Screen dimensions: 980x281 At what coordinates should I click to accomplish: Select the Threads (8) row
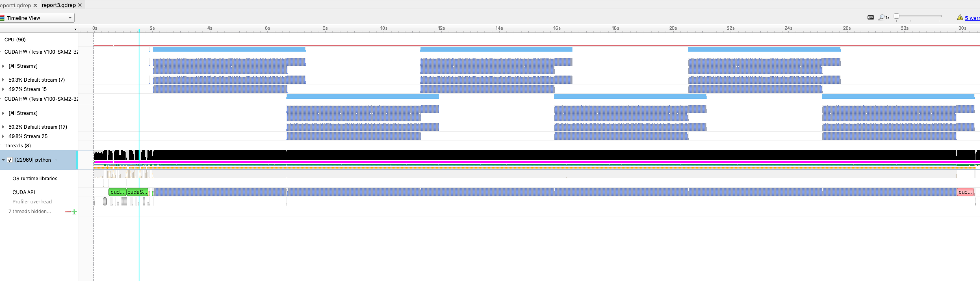point(39,146)
